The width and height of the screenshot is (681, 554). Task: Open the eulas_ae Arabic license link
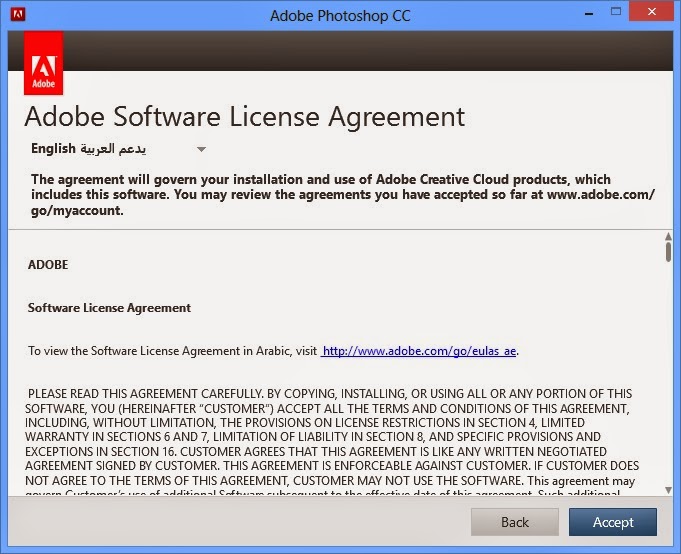[x=420, y=351]
